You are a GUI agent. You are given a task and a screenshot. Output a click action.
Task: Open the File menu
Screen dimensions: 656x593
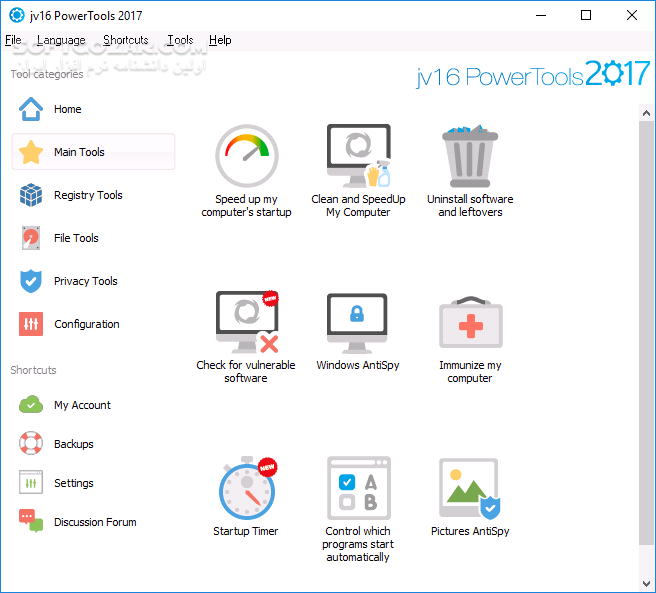(13, 40)
